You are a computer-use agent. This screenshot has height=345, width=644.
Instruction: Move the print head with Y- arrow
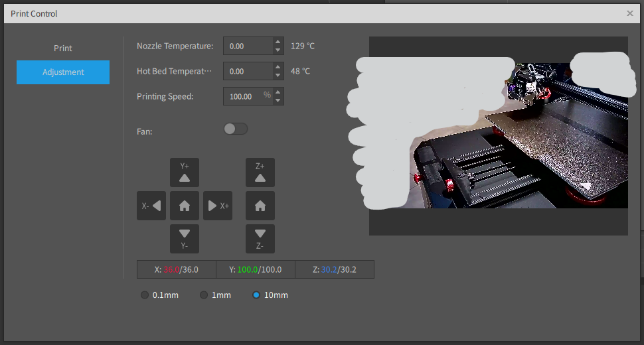pyautogui.click(x=185, y=239)
